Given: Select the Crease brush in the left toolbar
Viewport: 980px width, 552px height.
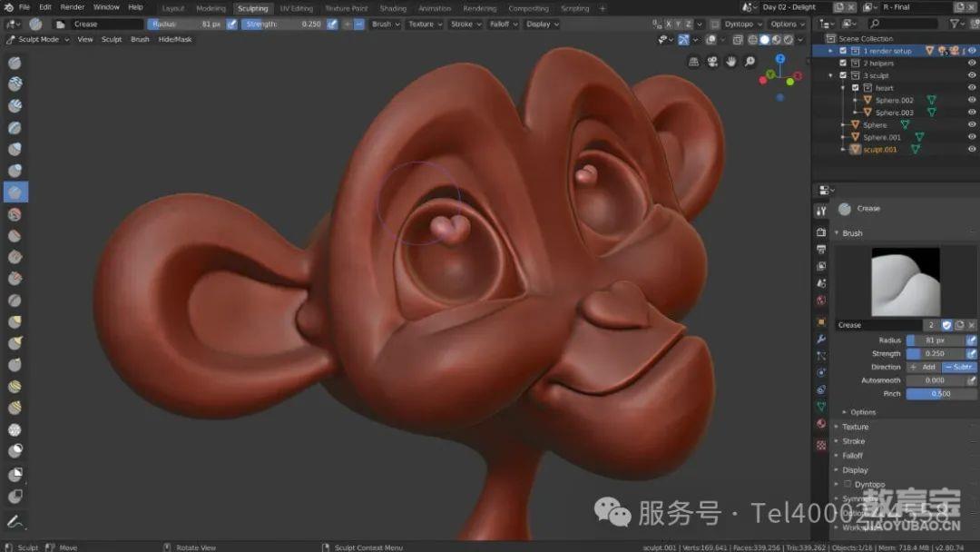Looking at the screenshot, I should coord(15,192).
